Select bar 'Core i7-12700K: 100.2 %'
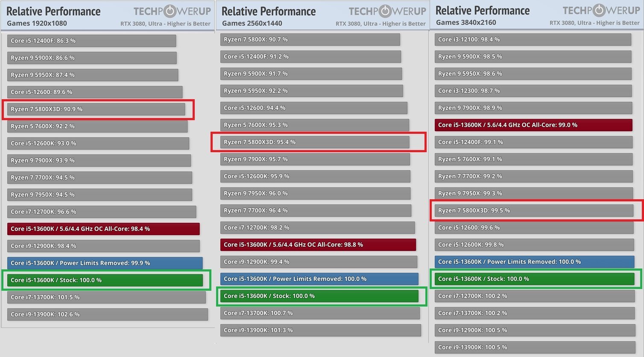This screenshot has height=357, width=644. 535,296
